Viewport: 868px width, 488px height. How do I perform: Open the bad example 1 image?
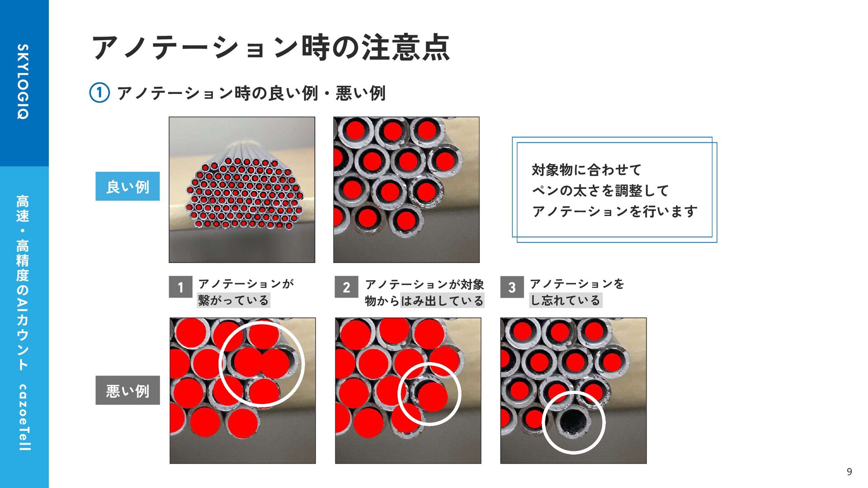point(243,390)
